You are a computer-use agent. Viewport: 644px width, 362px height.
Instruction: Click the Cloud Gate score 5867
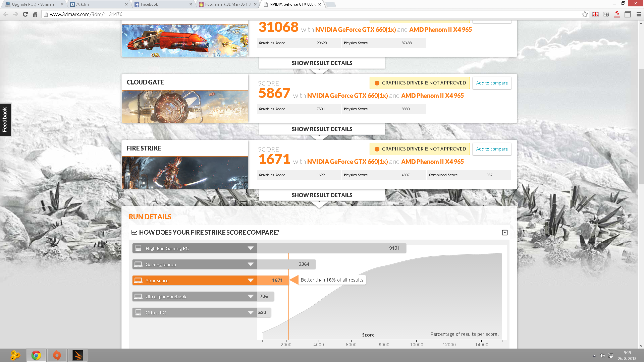[274, 93]
